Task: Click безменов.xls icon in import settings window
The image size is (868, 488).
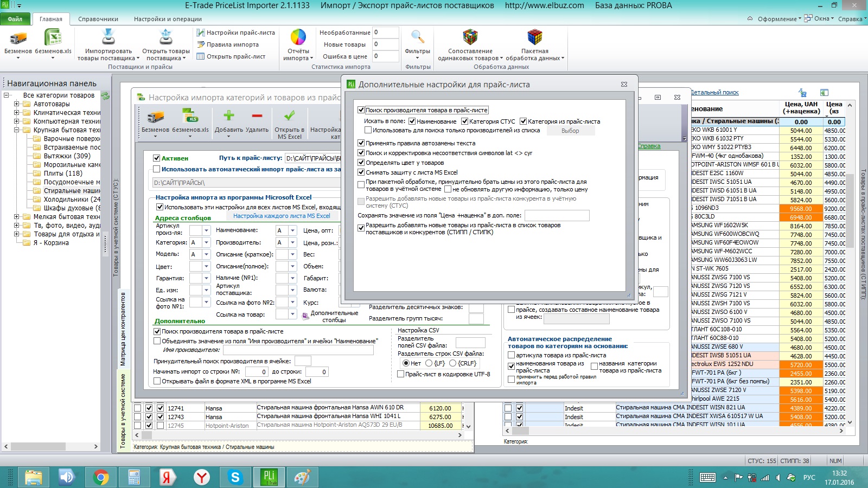Action: click(x=190, y=115)
